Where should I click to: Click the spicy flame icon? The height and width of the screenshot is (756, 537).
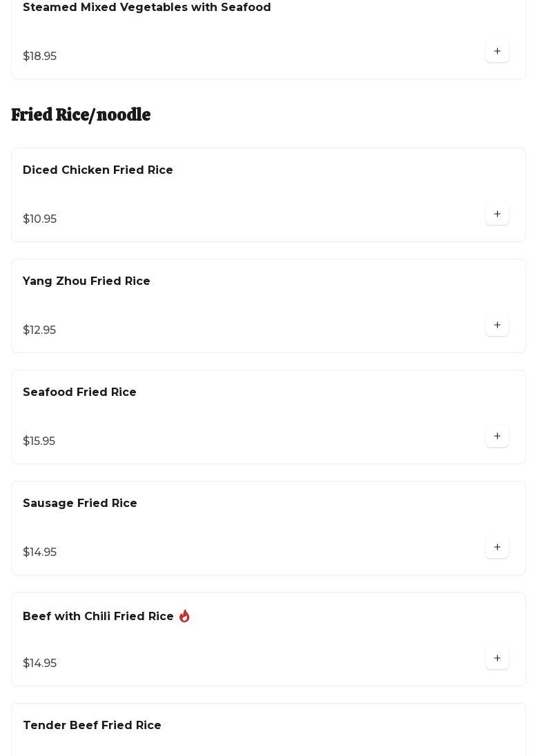(x=184, y=616)
